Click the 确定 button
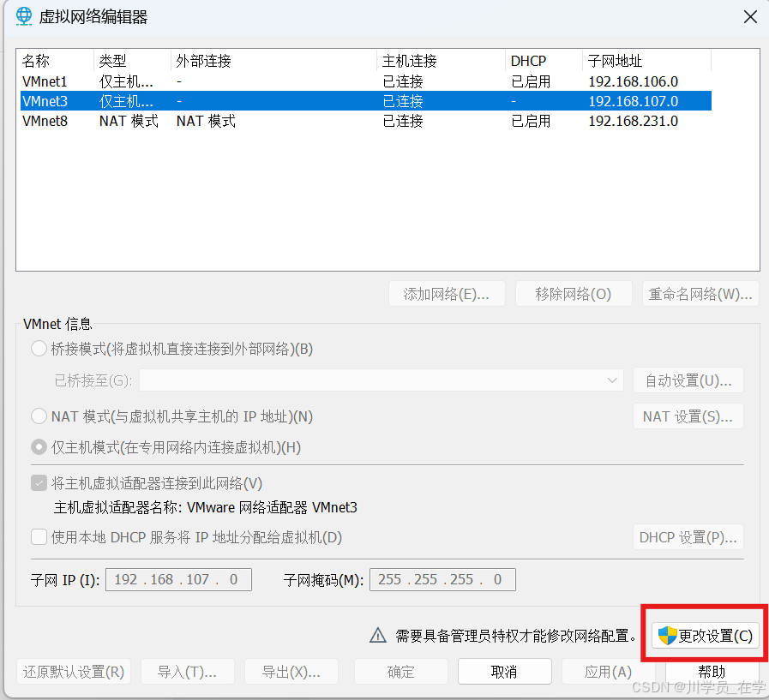 400,672
